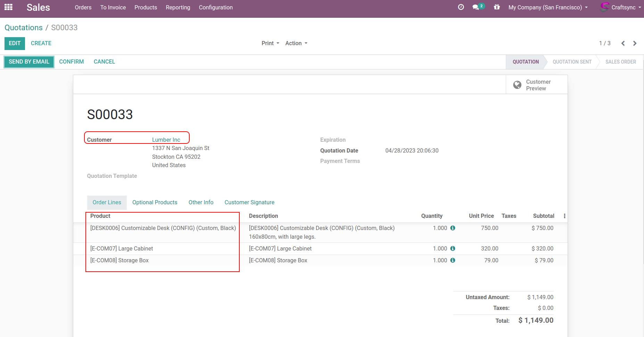Viewport: 644px width, 337px height.
Task: Open the Reporting menu
Action: click(178, 8)
